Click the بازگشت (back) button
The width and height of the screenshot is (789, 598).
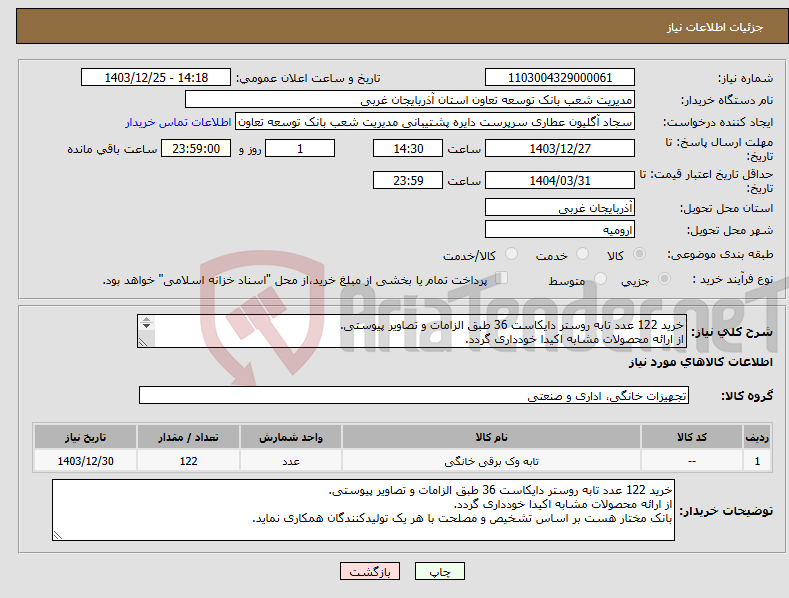pos(370,571)
